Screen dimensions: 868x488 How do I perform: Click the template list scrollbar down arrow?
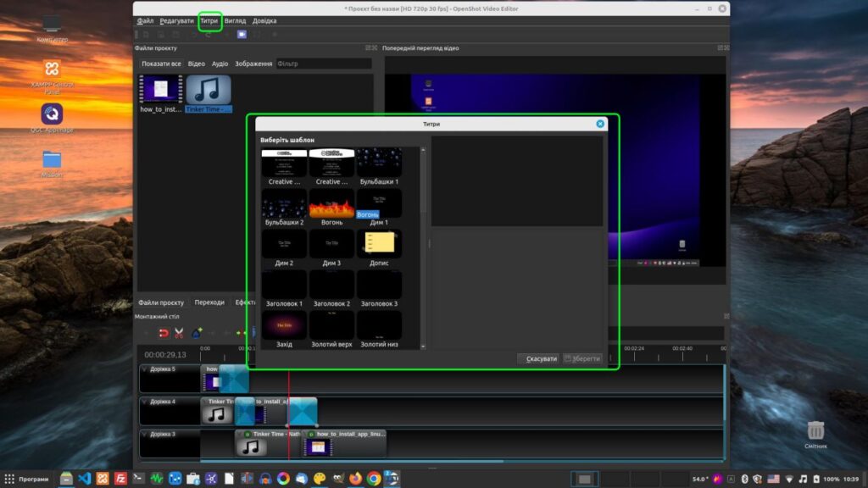click(x=423, y=347)
